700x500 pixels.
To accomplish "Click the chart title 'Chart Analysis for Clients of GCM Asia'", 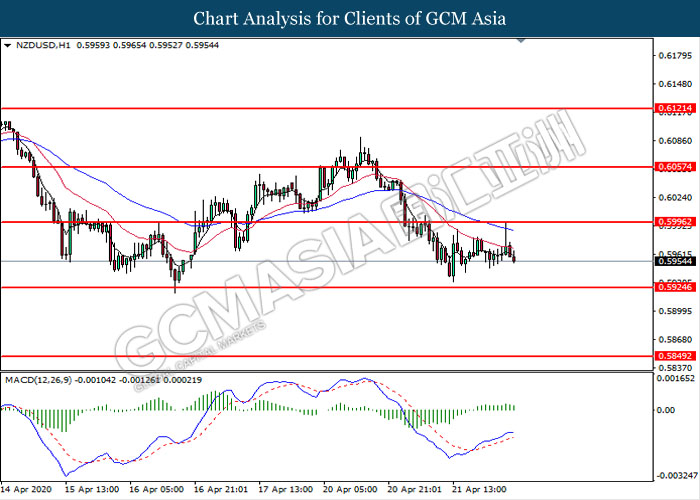I will (x=350, y=19).
